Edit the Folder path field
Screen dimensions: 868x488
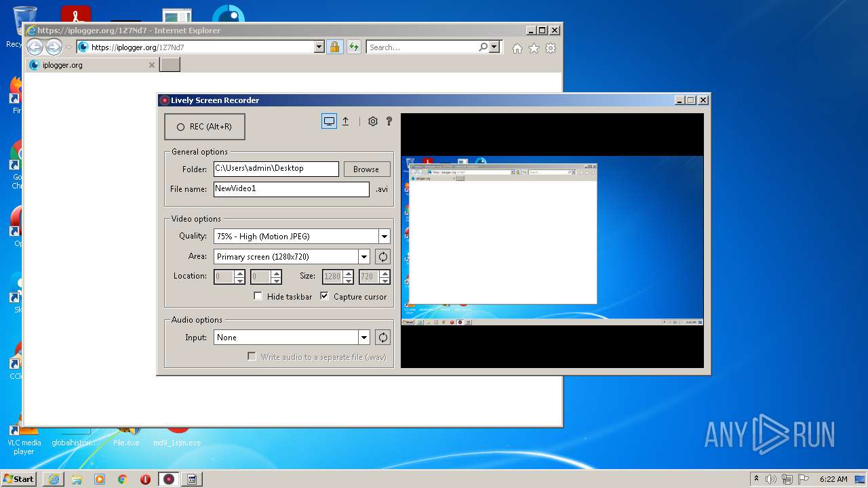276,169
